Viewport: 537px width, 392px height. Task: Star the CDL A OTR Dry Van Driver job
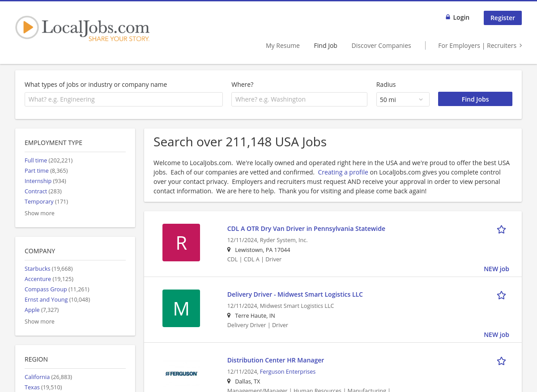(x=501, y=230)
